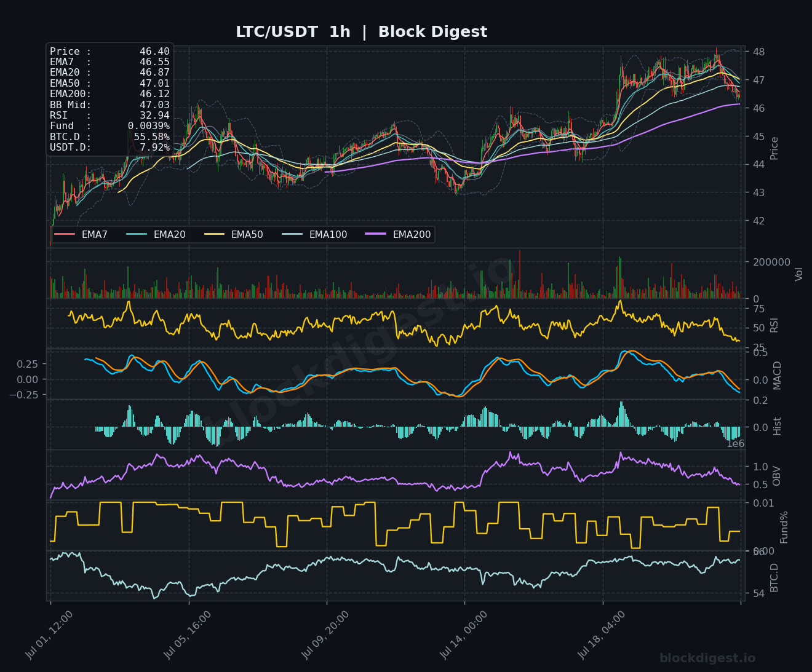The image size is (812, 672).
Task: Click the 0.25 MACD left axis tick
Action: 28,364
